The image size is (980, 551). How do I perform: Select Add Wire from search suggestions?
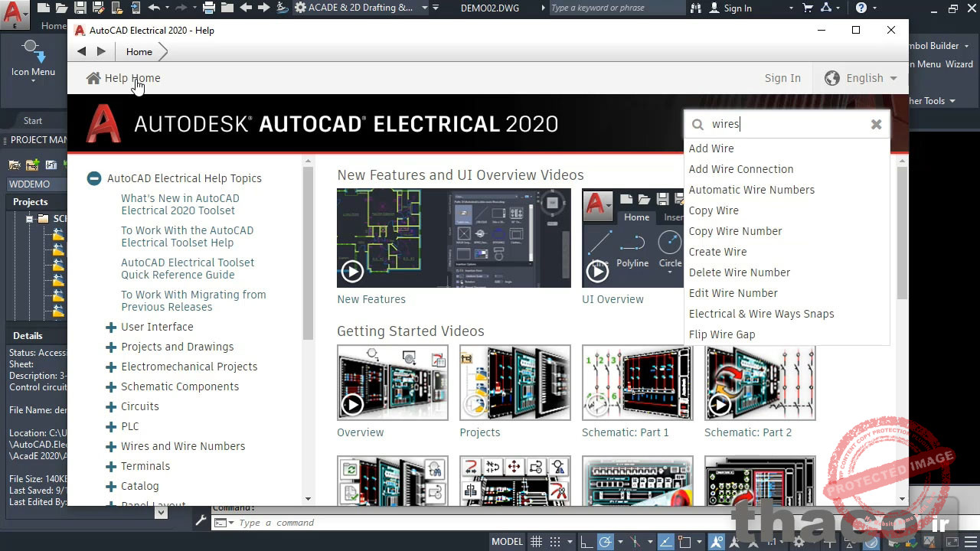[x=711, y=148]
